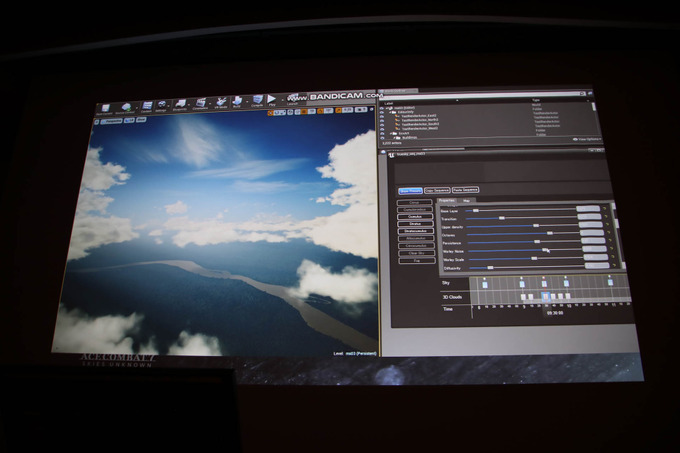Expand the Settings dropdown arrow
The width and height of the screenshot is (680, 453).
coord(169,105)
